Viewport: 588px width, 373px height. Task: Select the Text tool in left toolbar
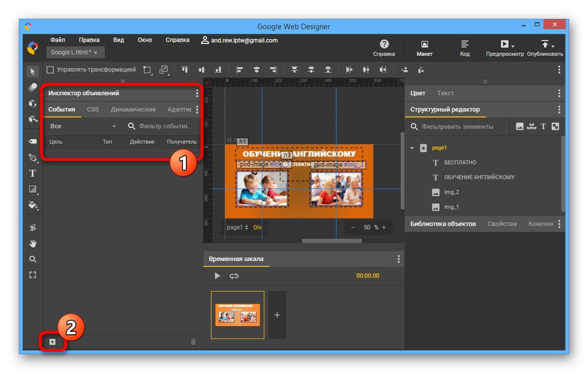[33, 173]
